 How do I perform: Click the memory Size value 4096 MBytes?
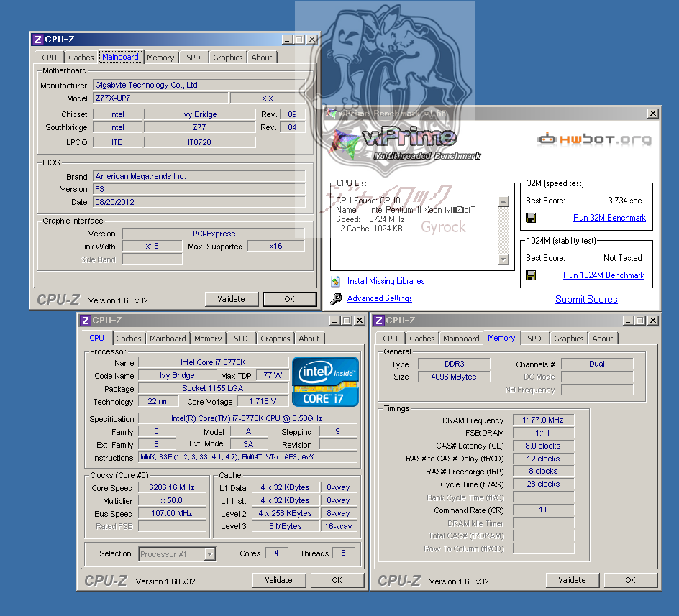coord(454,377)
